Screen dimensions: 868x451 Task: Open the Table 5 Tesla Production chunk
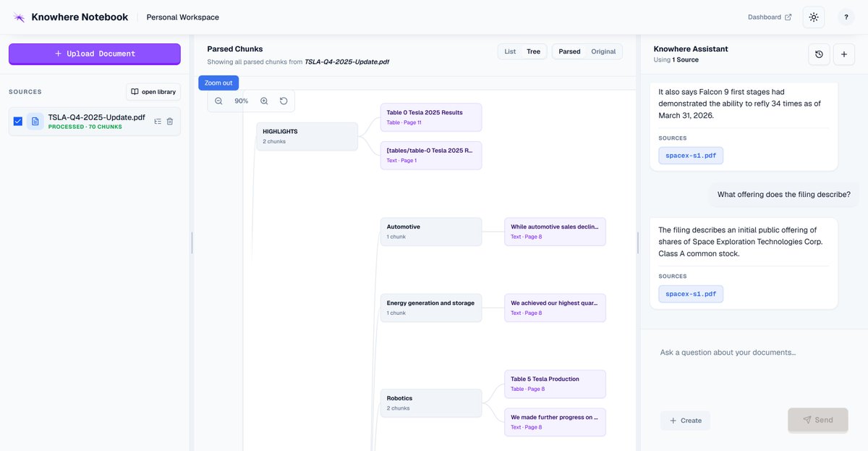pyautogui.click(x=555, y=384)
